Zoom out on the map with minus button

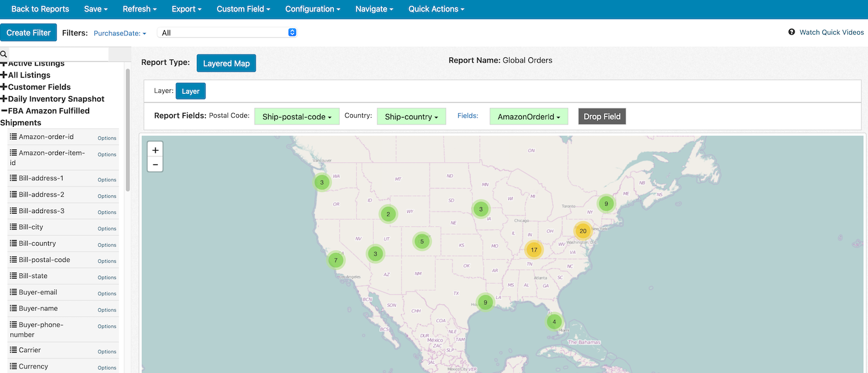click(155, 164)
